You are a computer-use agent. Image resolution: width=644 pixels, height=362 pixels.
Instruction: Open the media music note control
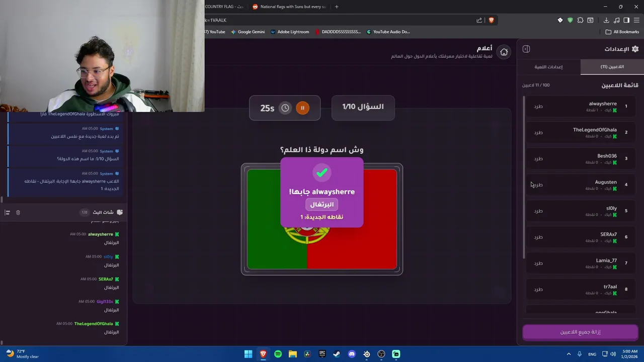point(616,20)
